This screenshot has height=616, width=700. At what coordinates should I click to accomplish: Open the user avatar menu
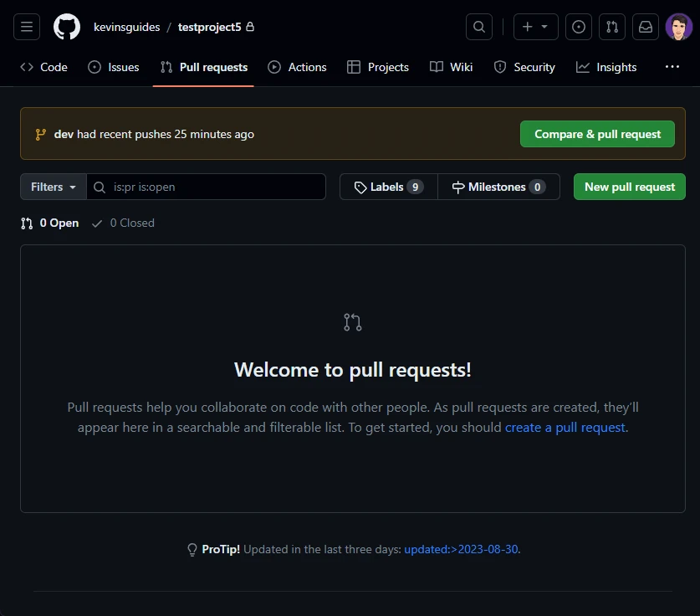pyautogui.click(x=678, y=27)
